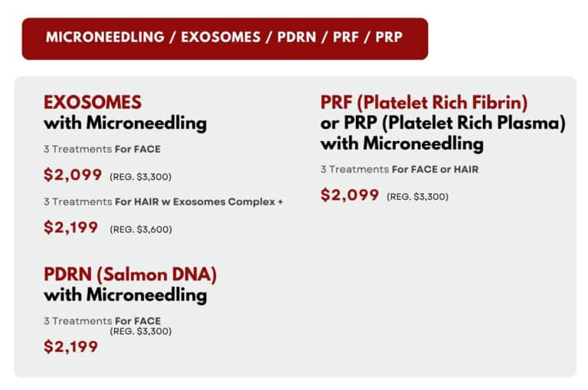Click (REG. $3,300) beside Exosomes face price
This screenshot has width=588, height=390.
tap(141, 176)
